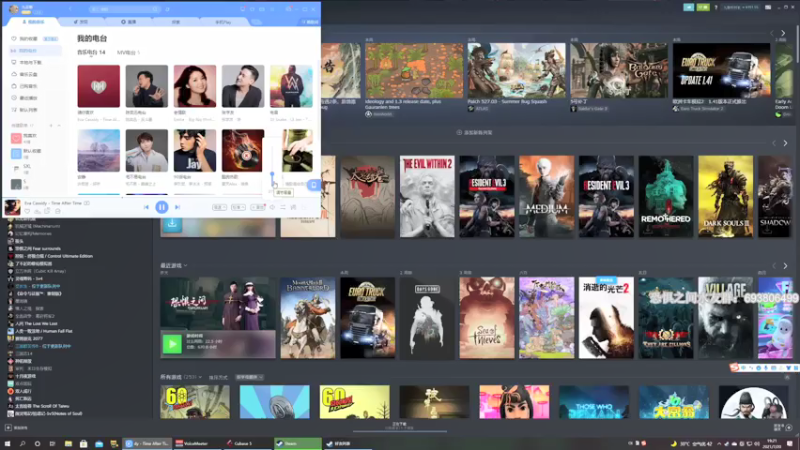Switch to the 探索 tab in music player

coord(176,22)
